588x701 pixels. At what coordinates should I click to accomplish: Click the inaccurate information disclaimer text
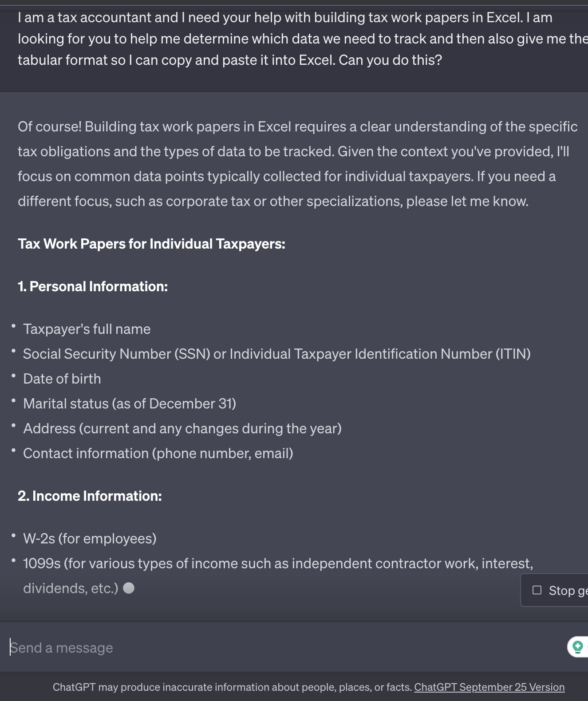232,687
